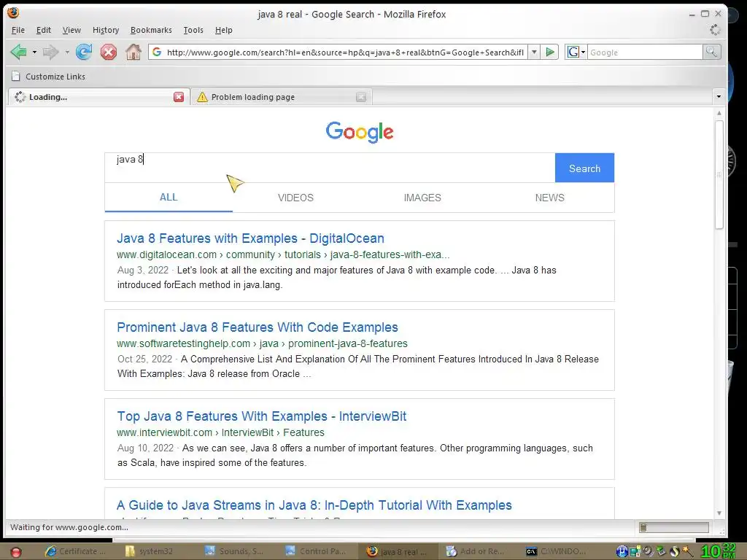Reload the page with the blue refresh icon

tap(84, 52)
